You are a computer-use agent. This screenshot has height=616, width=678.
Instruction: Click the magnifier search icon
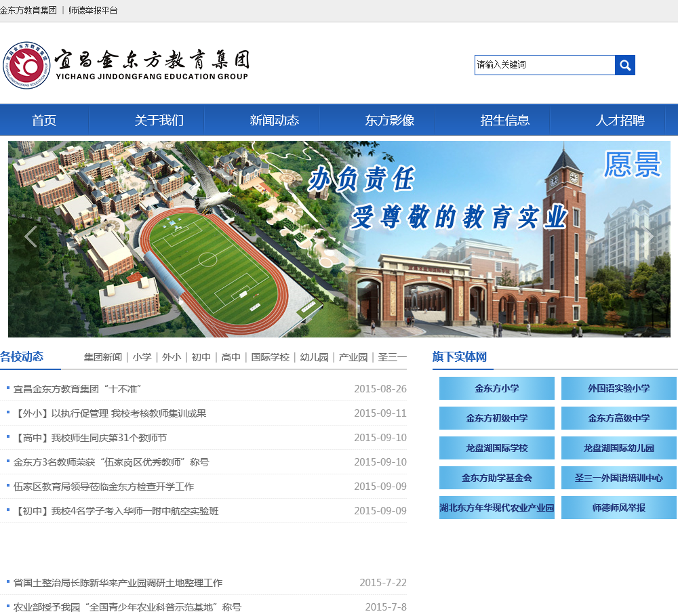pos(624,65)
